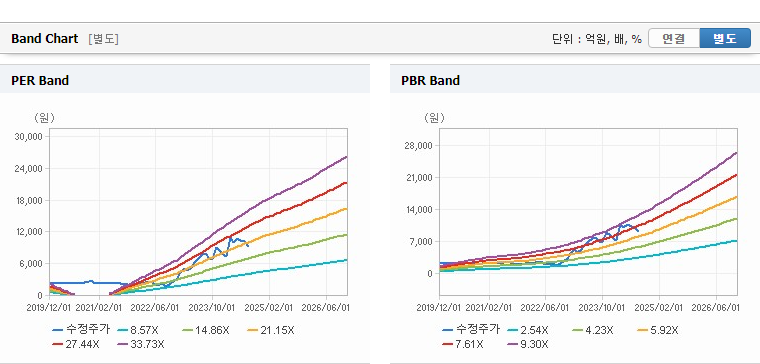
Task: Toggle the 9.30X line in PBR legend
Action: (528, 345)
